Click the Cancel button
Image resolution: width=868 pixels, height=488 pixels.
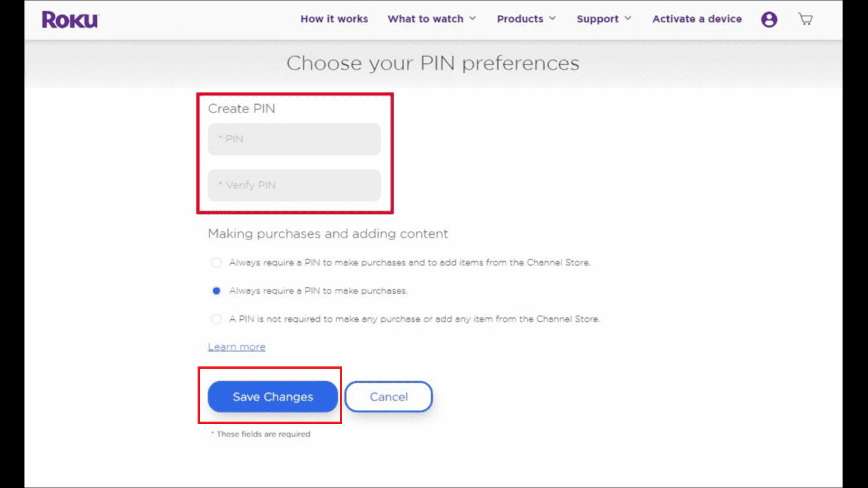point(388,397)
